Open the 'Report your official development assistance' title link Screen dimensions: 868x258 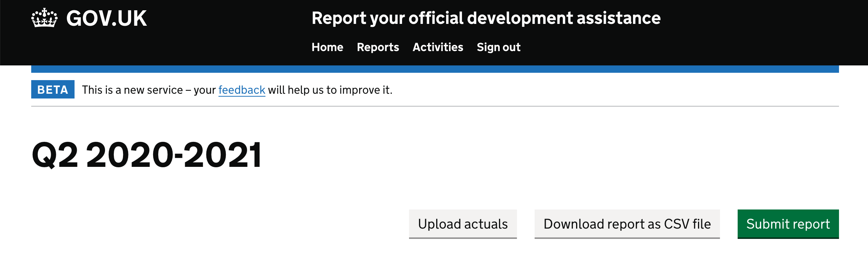[x=486, y=18]
